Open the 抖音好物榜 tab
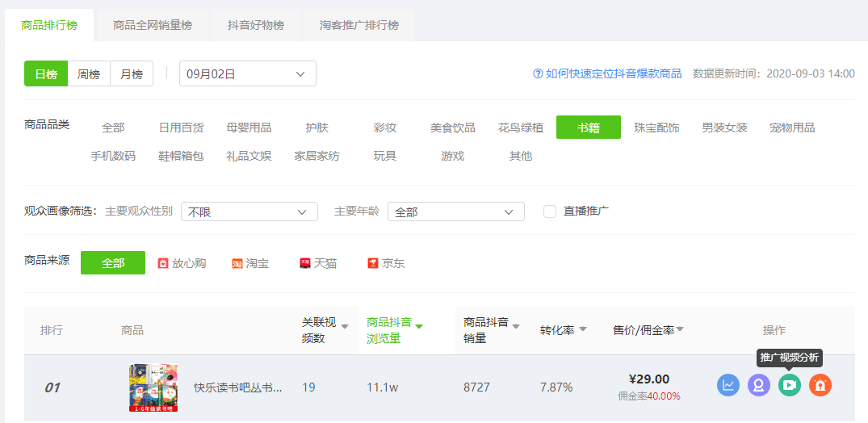 click(x=256, y=25)
